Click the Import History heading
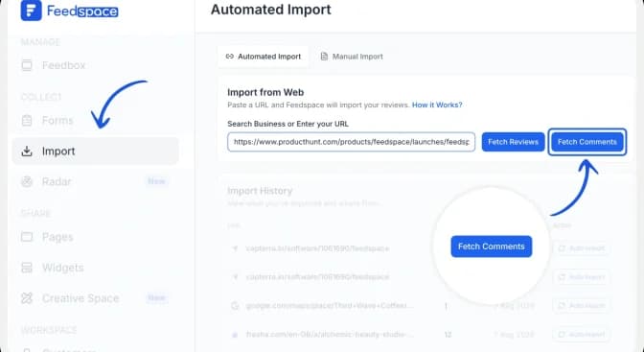 (260, 191)
